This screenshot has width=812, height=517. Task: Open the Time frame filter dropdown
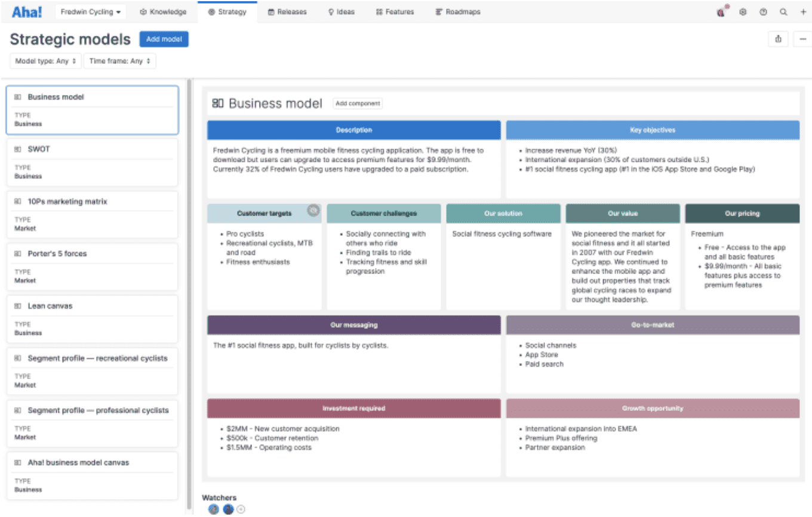[x=119, y=61]
